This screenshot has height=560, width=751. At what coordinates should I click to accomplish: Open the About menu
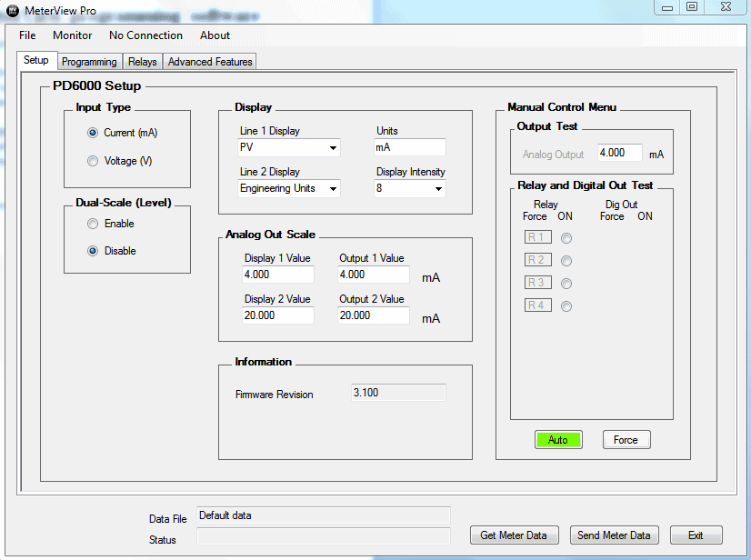pyautogui.click(x=215, y=35)
